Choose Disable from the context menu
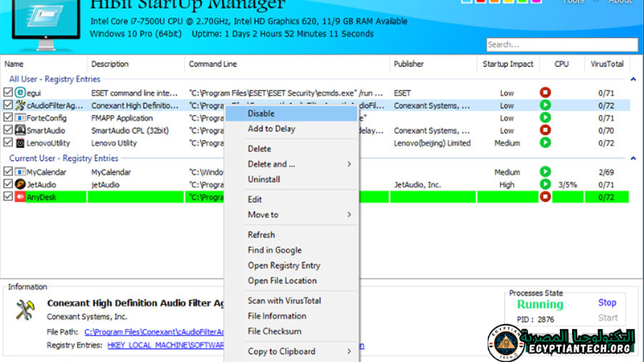 pyautogui.click(x=261, y=113)
